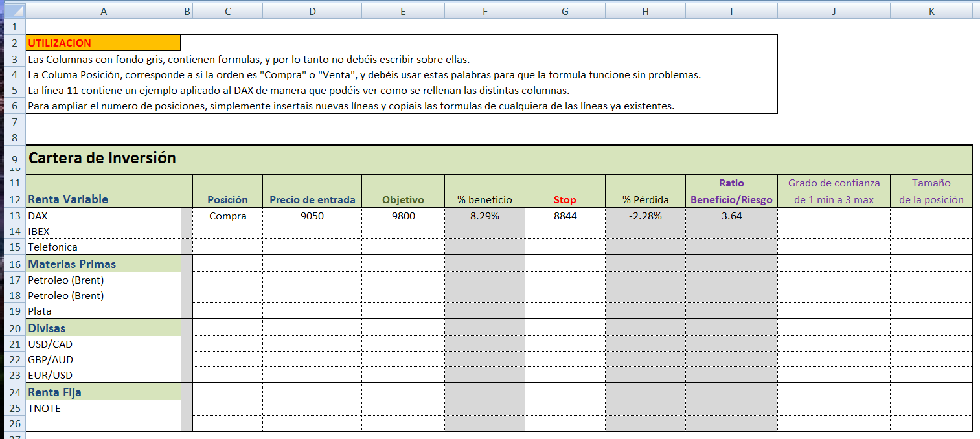Select the 9050 entry price cell
Screen dimensions: 980x439
pos(312,216)
